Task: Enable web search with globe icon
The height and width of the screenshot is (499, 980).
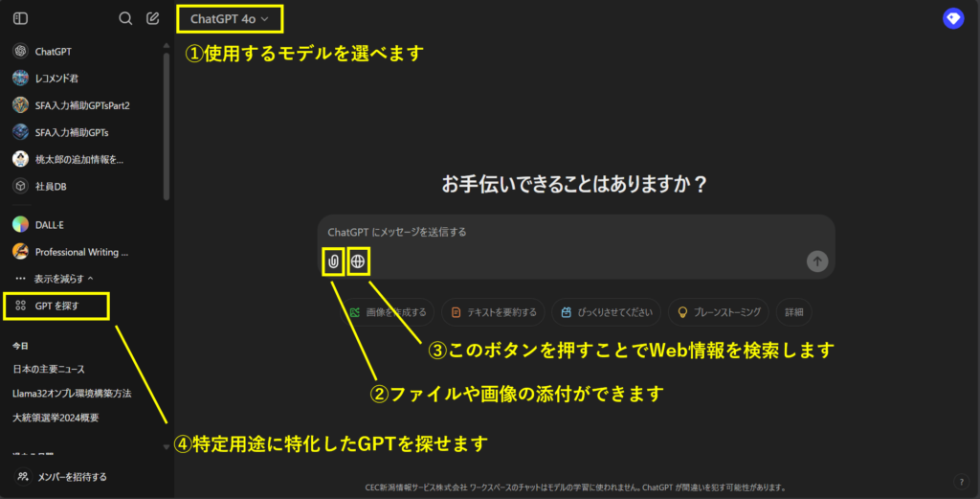Action: point(358,261)
